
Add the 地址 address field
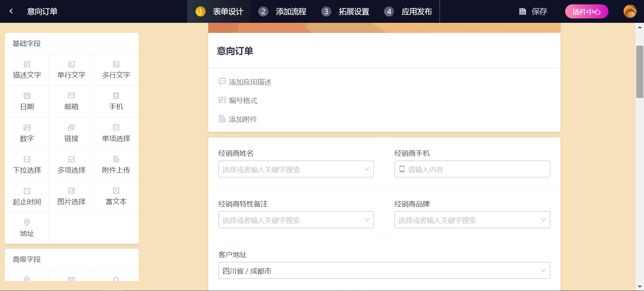point(27,228)
